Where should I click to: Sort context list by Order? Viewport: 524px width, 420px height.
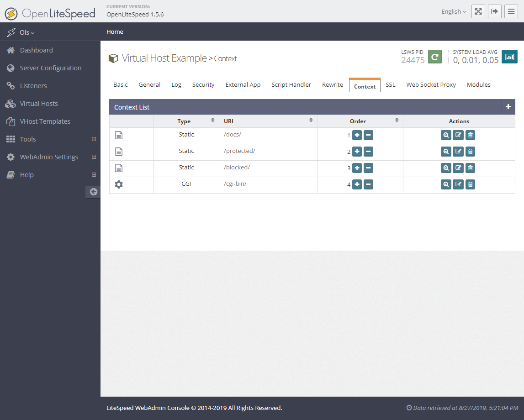pos(360,121)
